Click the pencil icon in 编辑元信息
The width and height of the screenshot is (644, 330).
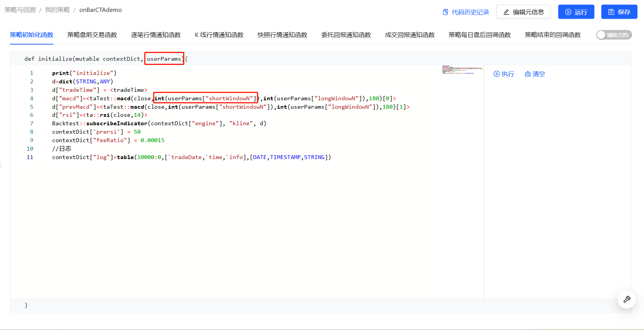coord(506,12)
